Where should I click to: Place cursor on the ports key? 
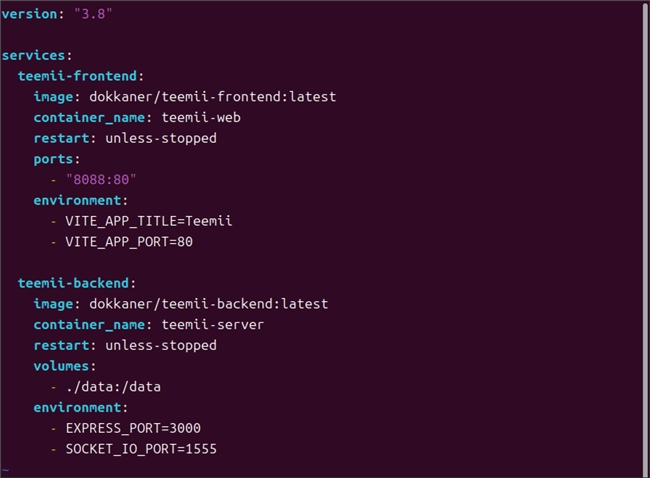point(54,159)
